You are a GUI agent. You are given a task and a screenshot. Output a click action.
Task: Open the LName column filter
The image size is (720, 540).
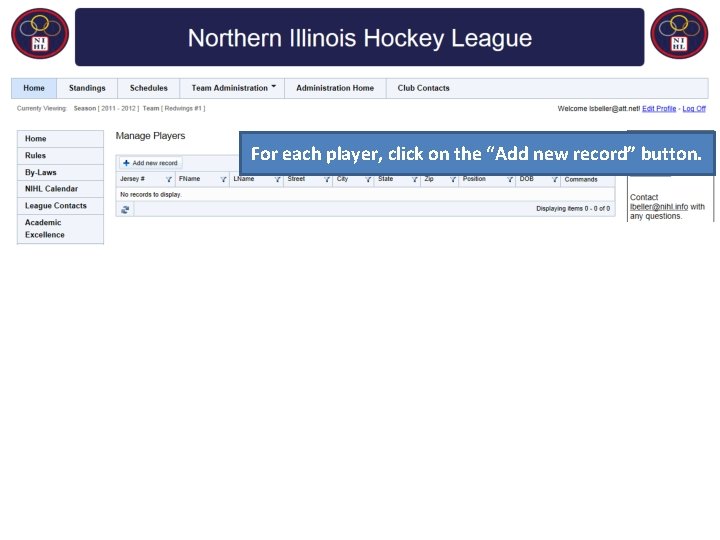pos(277,179)
